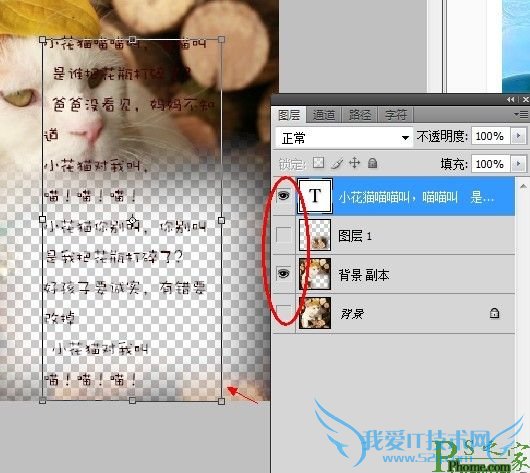530x473 pixels.
Task: Toggle lock position move icon
Action: [x=354, y=163]
